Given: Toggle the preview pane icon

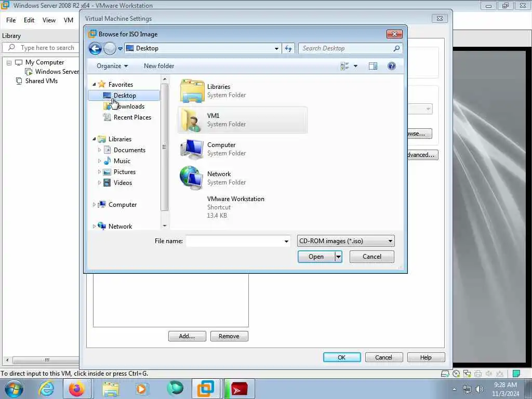Looking at the screenshot, I should tap(373, 66).
